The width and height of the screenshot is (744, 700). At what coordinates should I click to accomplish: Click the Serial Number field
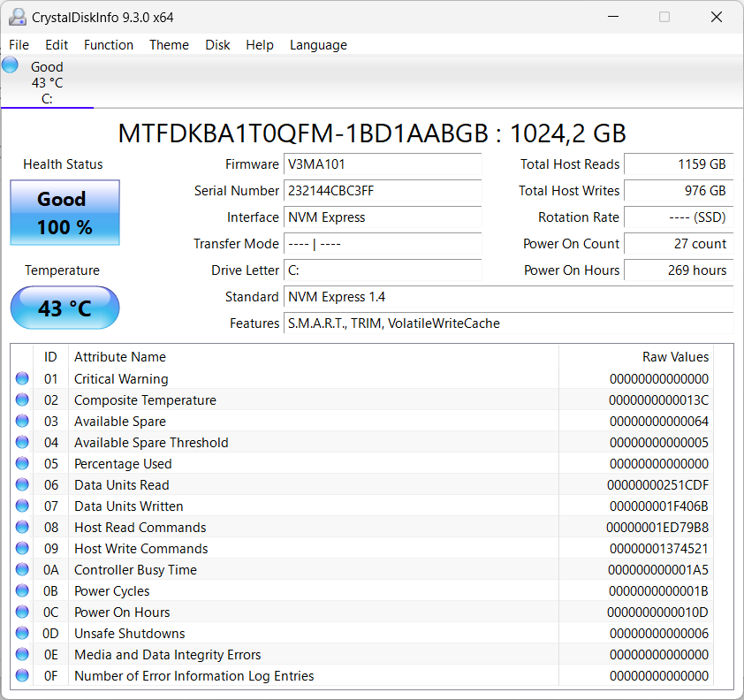pyautogui.click(x=383, y=191)
